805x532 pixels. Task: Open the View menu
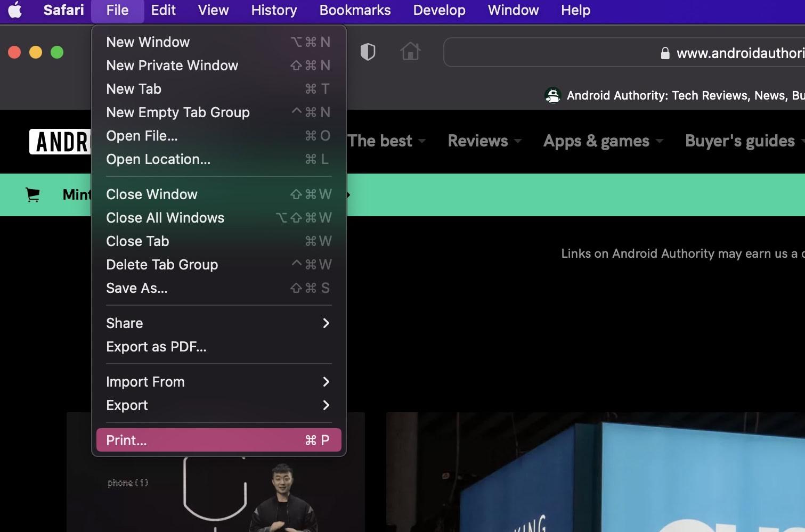point(213,10)
